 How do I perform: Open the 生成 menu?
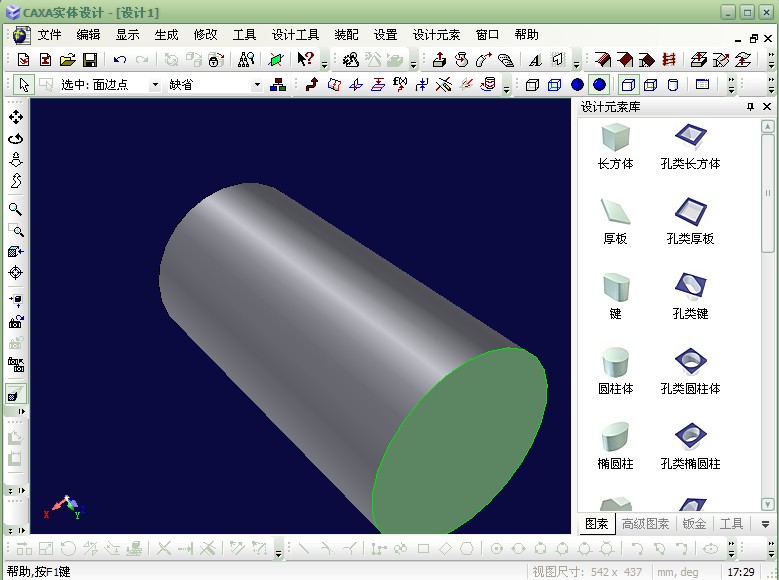pos(166,35)
